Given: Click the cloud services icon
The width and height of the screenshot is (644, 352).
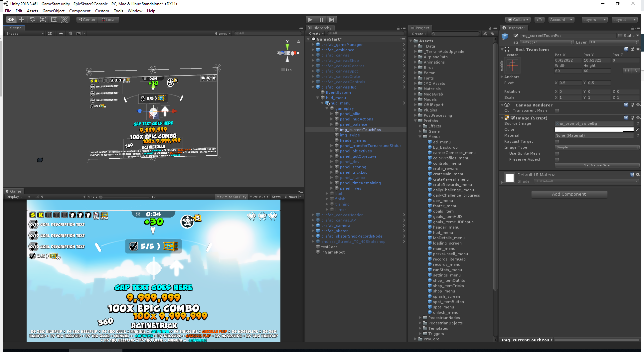Looking at the screenshot, I should [x=539, y=20].
